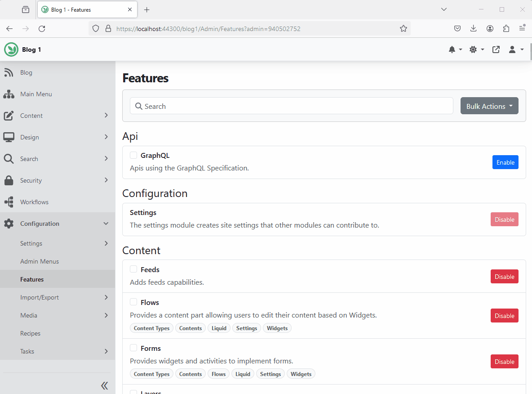
Task: Go back using browser back arrow
Action: [9, 28]
